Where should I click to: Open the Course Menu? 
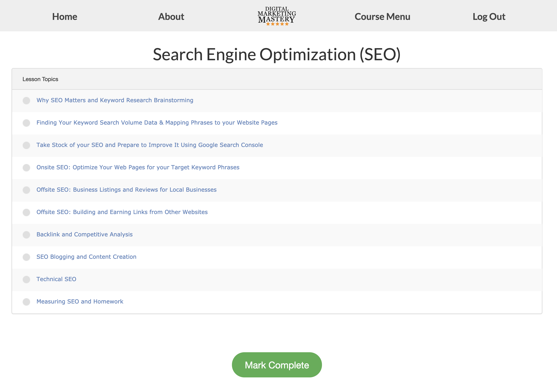point(382,17)
